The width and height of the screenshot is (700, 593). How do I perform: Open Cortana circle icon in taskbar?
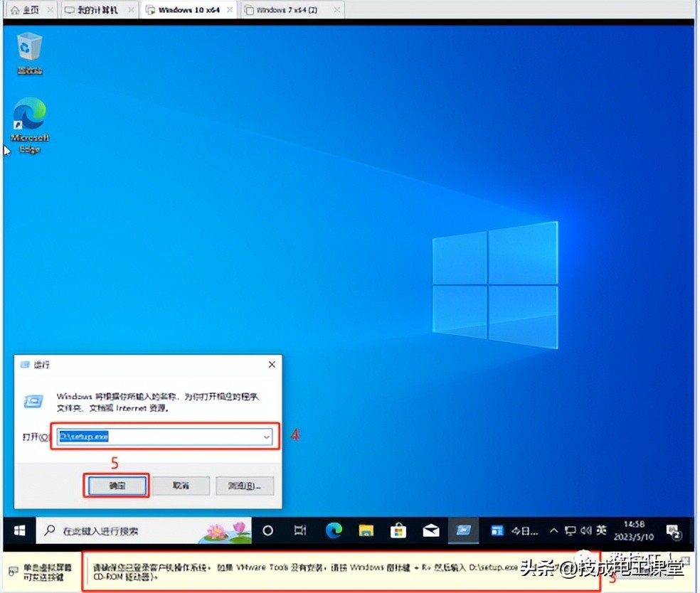pos(267,530)
